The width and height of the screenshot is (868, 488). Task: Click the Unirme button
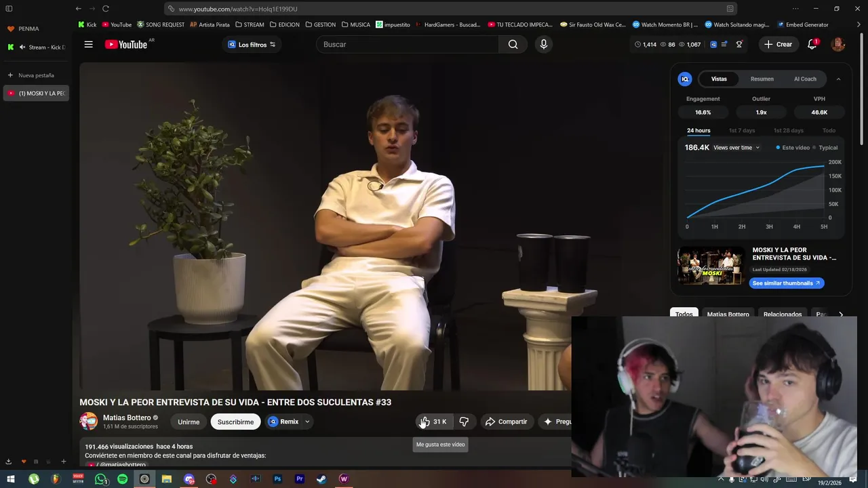(x=189, y=422)
